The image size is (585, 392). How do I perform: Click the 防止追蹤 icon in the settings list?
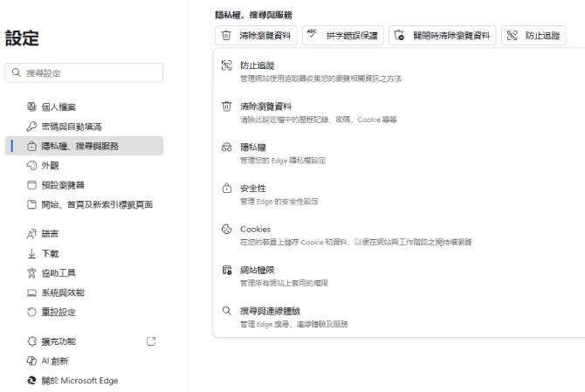(x=227, y=65)
